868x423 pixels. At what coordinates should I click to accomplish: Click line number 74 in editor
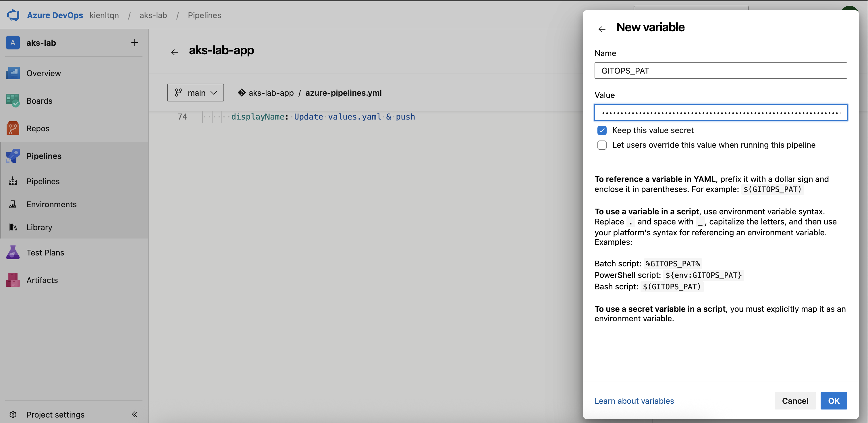(182, 117)
